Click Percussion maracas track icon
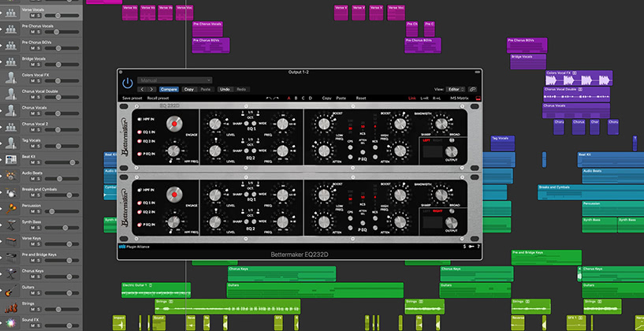 [11, 209]
